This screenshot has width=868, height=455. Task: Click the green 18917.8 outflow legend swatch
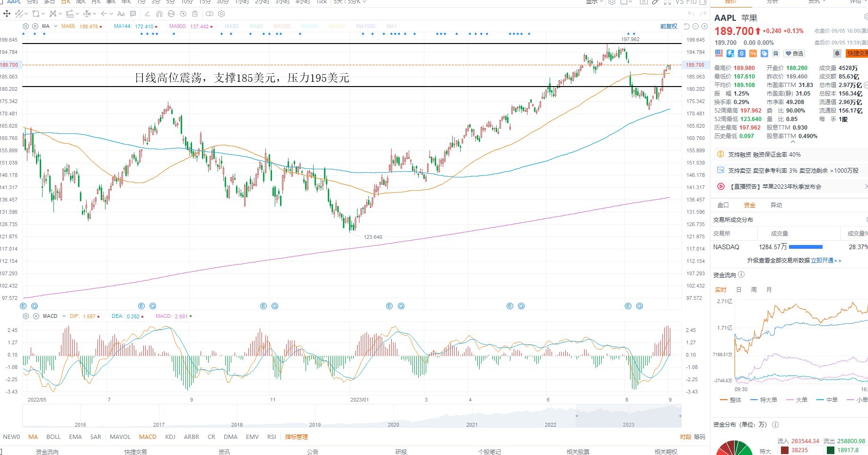(x=831, y=450)
